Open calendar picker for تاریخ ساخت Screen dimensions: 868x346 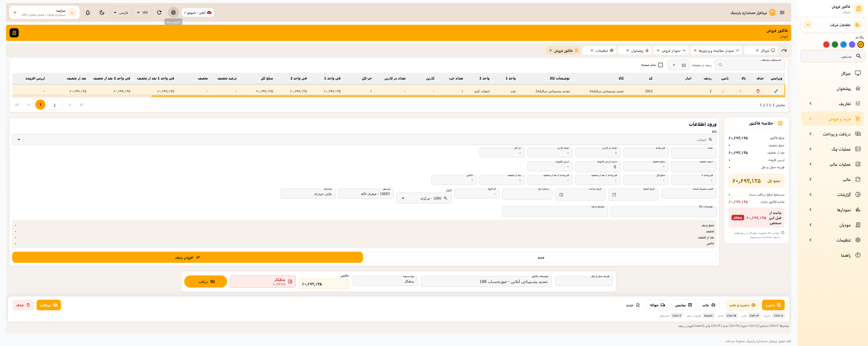(x=561, y=195)
